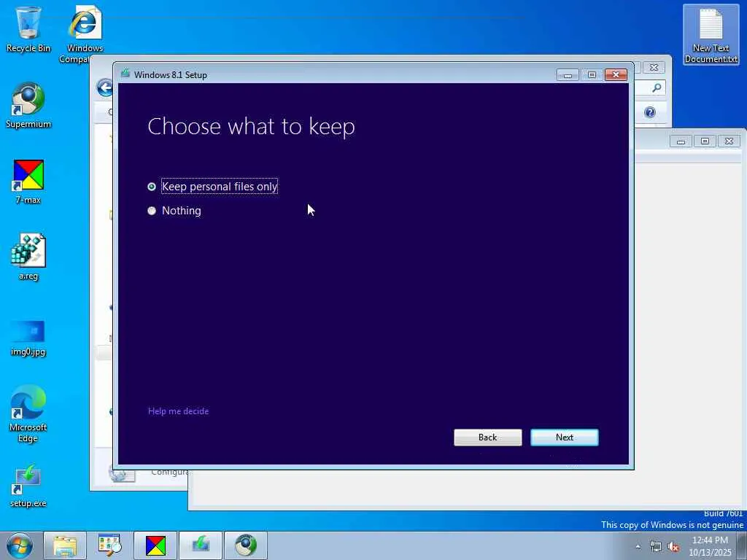
Task: Select the a.reg file icon
Action: tap(28, 257)
